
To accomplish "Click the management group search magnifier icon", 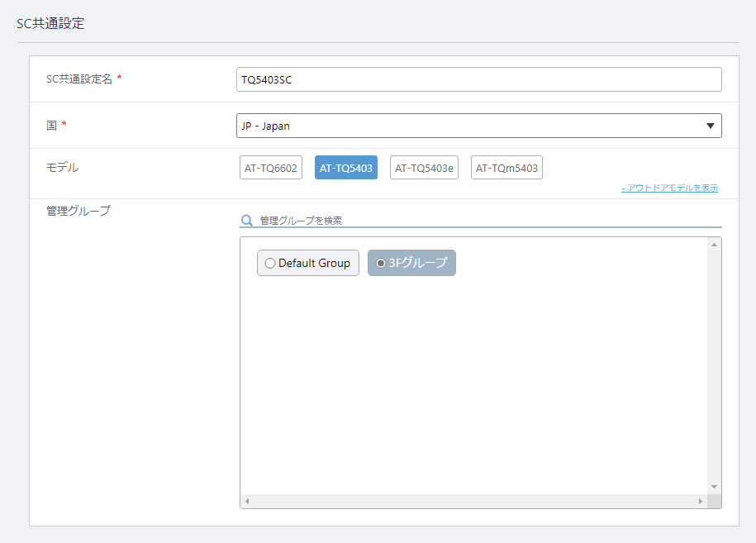I will coord(247,221).
